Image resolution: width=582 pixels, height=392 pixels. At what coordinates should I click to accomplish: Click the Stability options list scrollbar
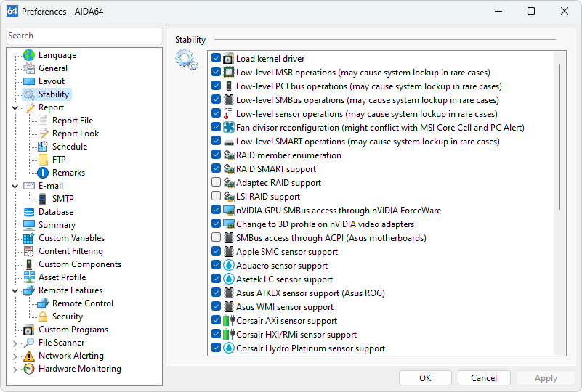click(559, 137)
